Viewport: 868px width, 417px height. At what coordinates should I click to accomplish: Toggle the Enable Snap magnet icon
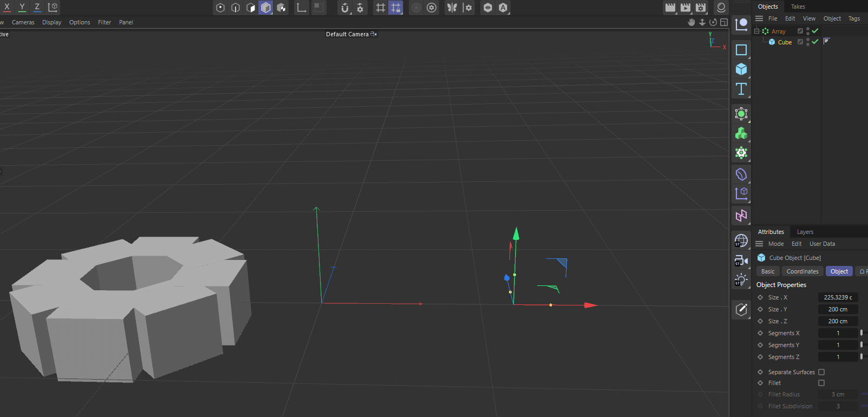345,8
